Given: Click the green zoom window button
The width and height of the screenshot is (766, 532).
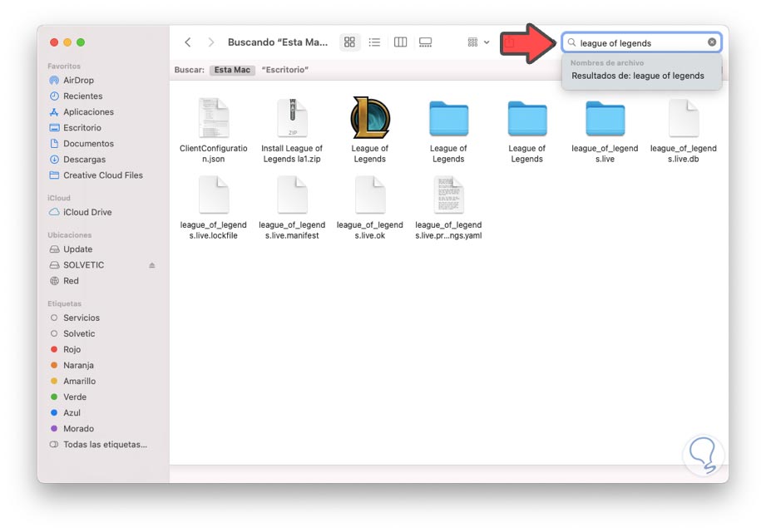Looking at the screenshot, I should coord(81,42).
